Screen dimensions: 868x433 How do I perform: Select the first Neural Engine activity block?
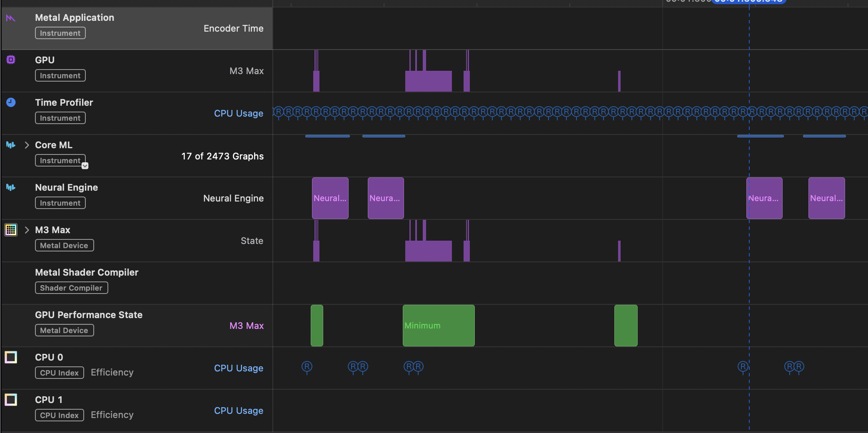pyautogui.click(x=330, y=198)
